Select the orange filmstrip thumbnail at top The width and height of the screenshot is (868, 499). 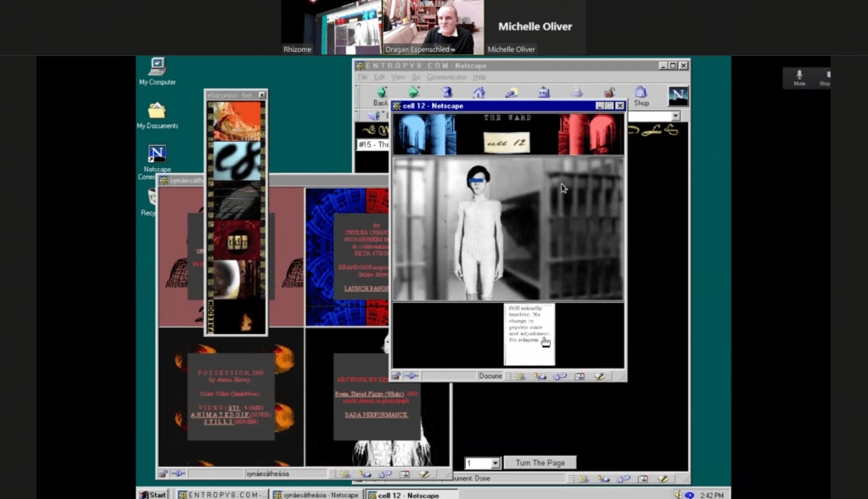click(237, 121)
